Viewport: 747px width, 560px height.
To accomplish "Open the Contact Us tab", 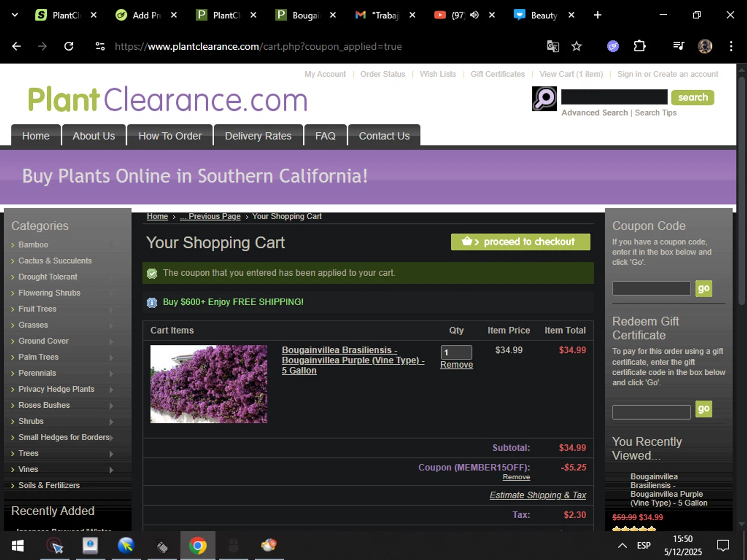I will 384,136.
